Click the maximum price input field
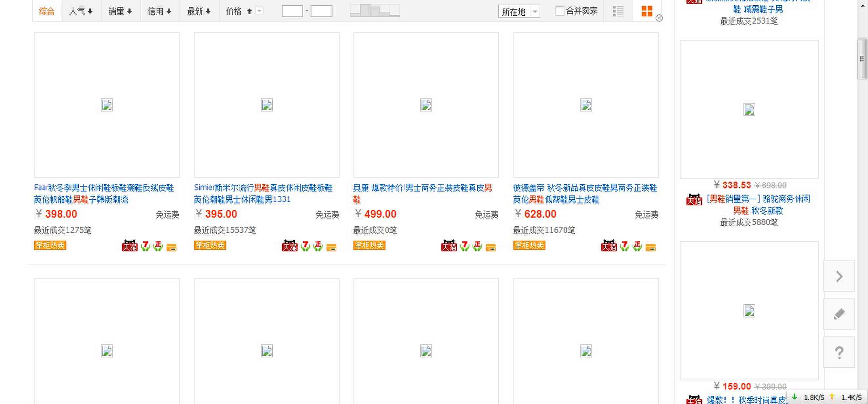 click(321, 11)
